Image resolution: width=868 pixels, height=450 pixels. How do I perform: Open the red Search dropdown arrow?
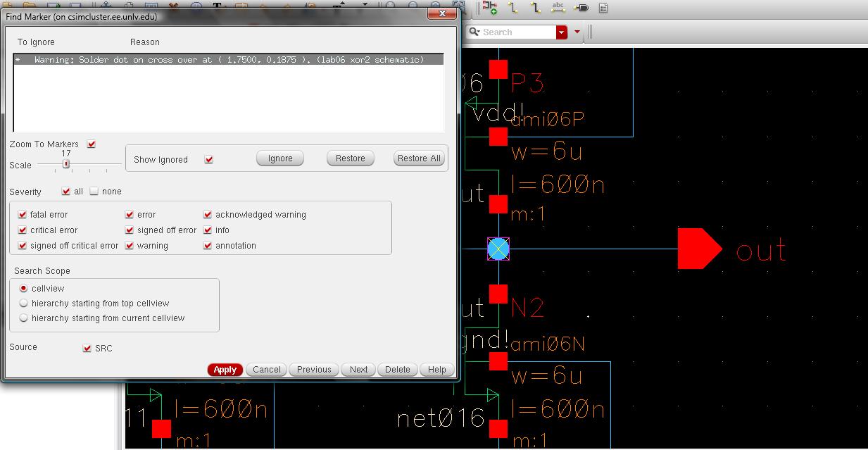(x=562, y=32)
